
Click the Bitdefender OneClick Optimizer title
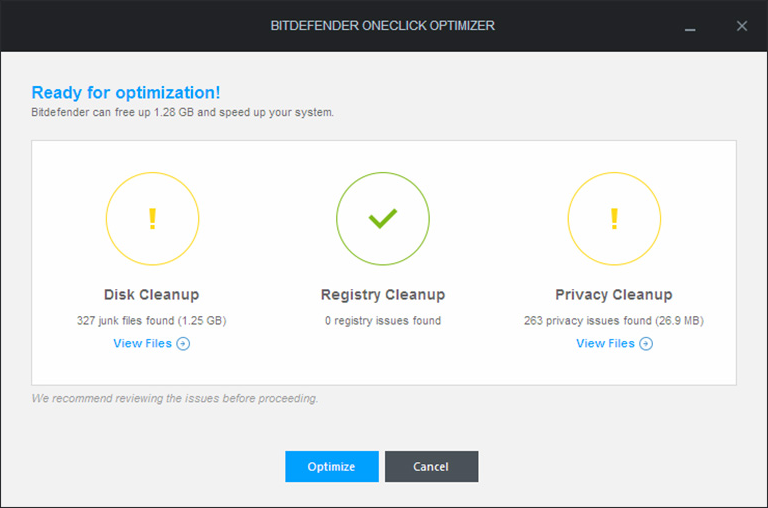coord(383,25)
